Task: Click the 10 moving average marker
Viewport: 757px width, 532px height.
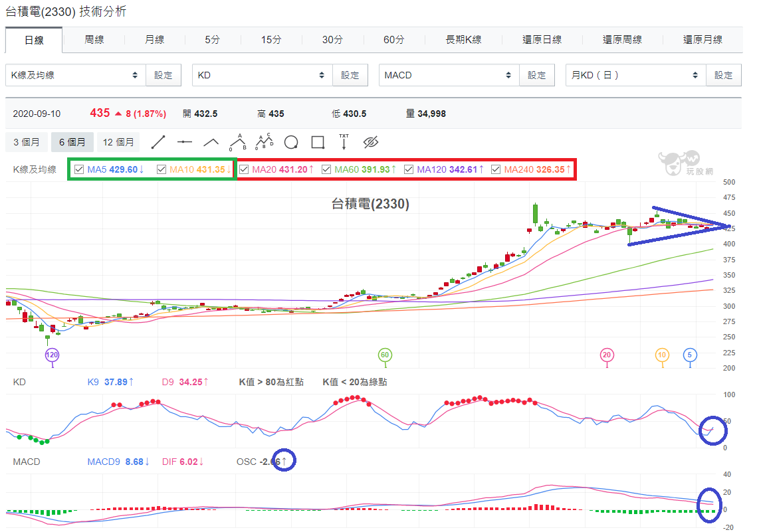Action: click(x=662, y=355)
